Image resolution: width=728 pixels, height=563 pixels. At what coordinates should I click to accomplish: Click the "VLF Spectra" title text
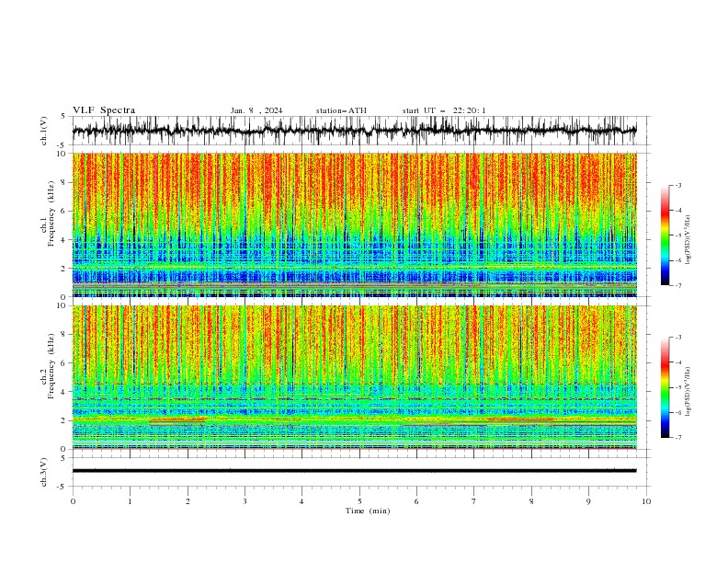click(x=104, y=110)
